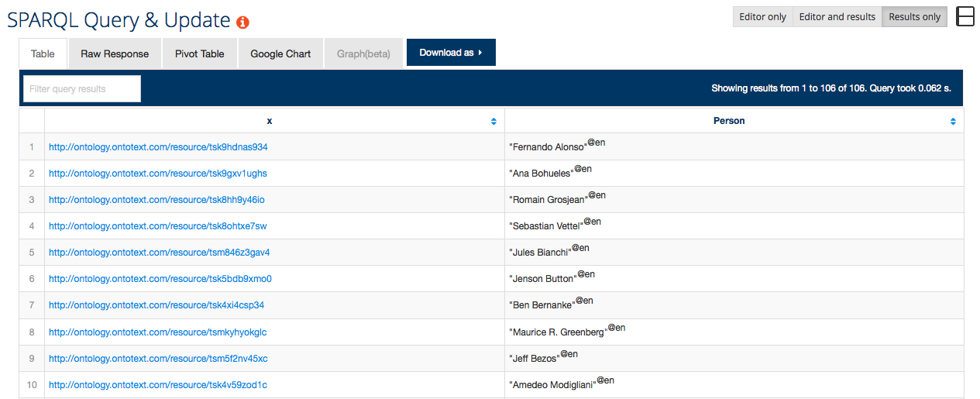The image size is (980, 399).
Task: Open resource link tsk4v59zod1c
Action: (x=158, y=384)
